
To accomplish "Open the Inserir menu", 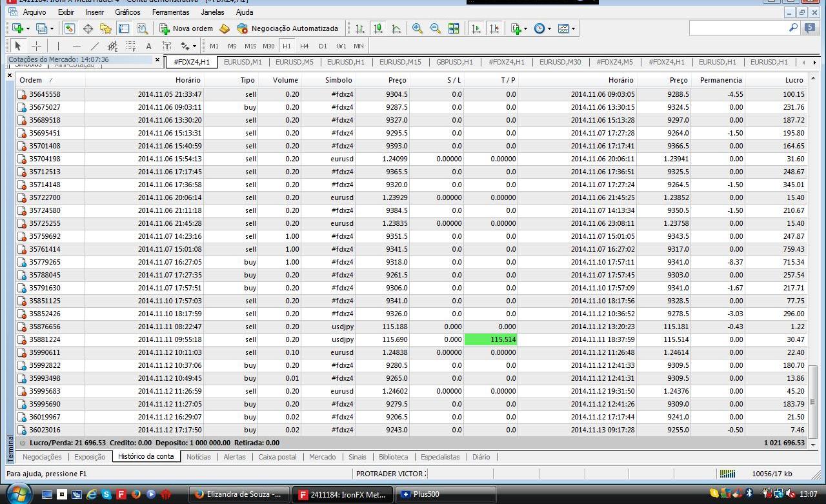I will (x=95, y=12).
